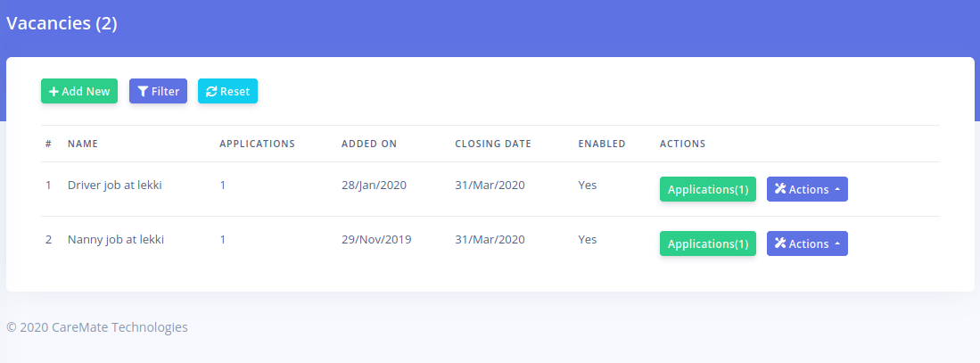The image size is (980, 363).
Task: Click the Name column header
Action: pyautogui.click(x=83, y=144)
